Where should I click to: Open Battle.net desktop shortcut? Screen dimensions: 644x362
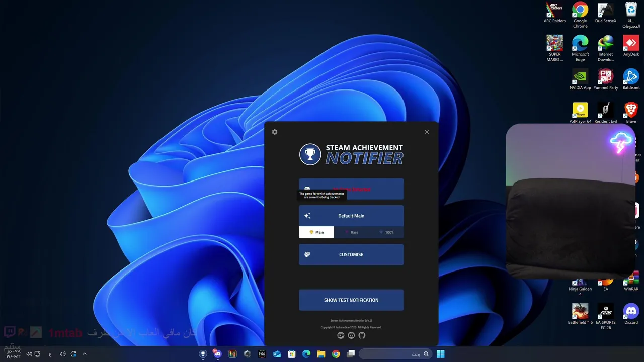point(631,80)
